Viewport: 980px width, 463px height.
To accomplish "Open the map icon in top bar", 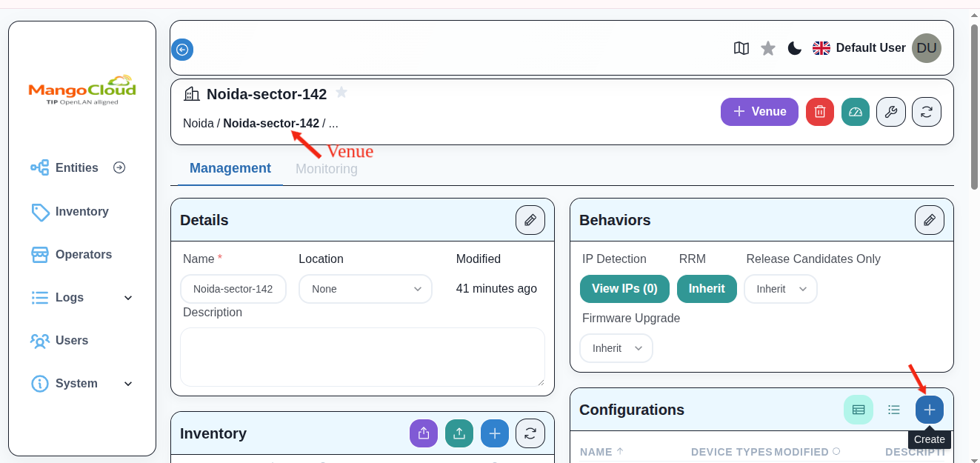I will [x=741, y=48].
